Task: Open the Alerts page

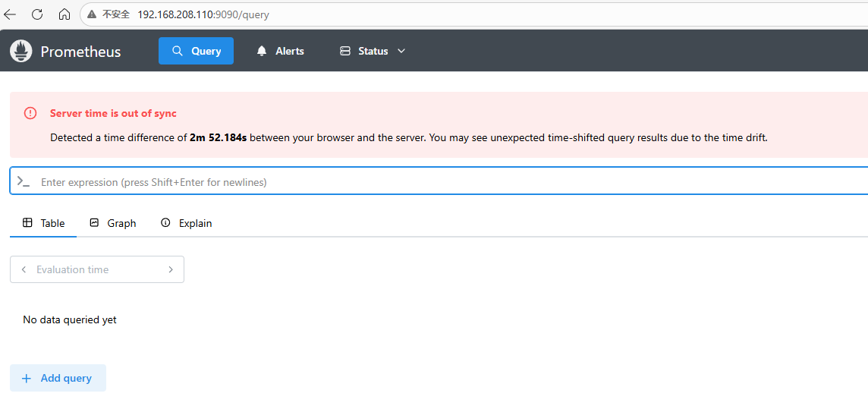Action: point(280,51)
